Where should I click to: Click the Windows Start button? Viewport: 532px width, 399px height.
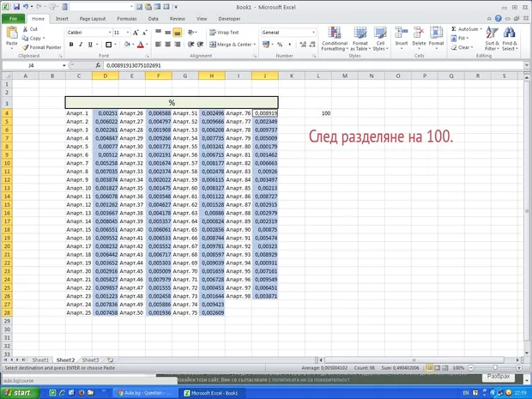[17, 392]
